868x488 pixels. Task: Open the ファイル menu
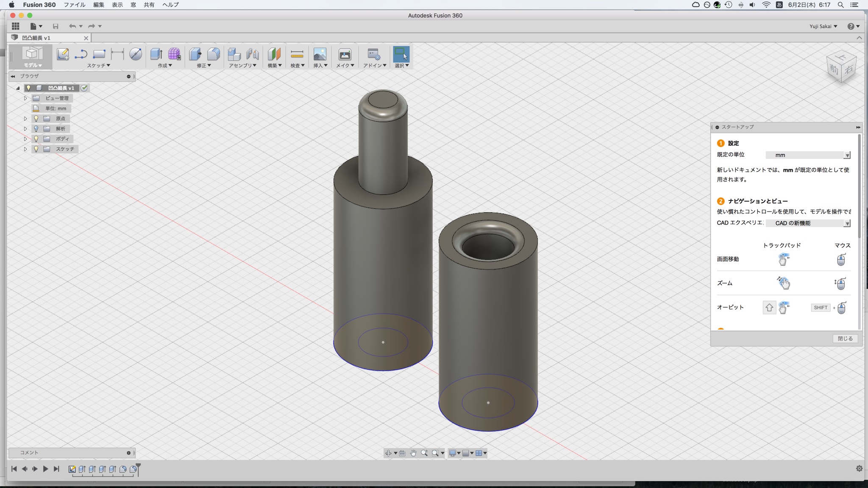[x=74, y=5]
